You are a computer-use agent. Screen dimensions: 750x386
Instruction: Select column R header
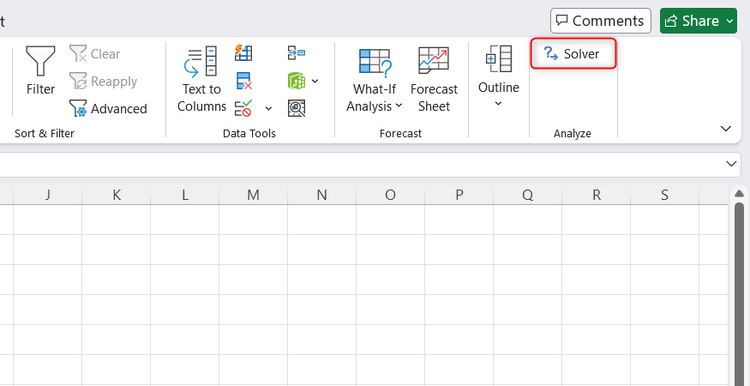coord(596,195)
